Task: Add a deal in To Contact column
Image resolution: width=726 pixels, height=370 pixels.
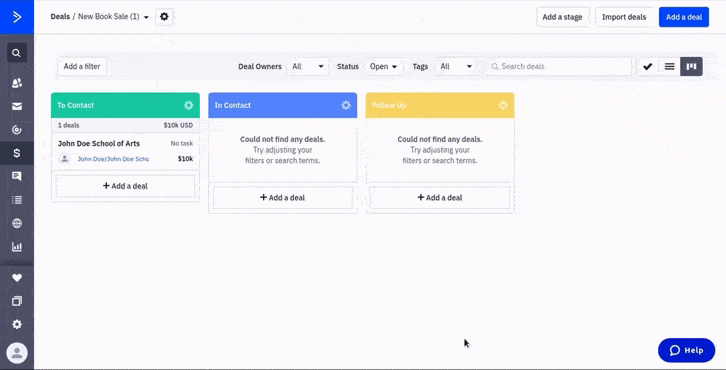Action: click(125, 186)
